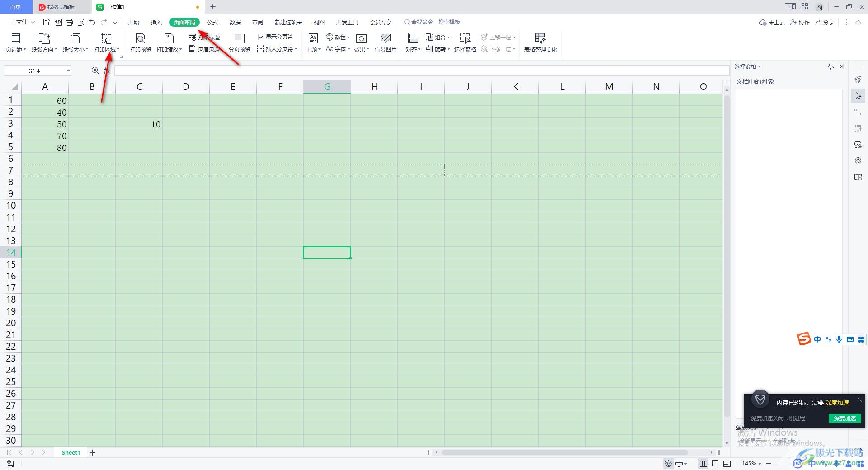Click the command search box 查找命令
Viewport: 868px width, 470px height.
[432, 22]
